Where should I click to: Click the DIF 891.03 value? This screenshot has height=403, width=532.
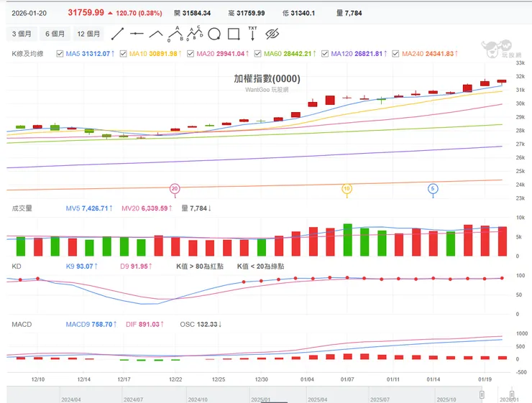point(145,325)
